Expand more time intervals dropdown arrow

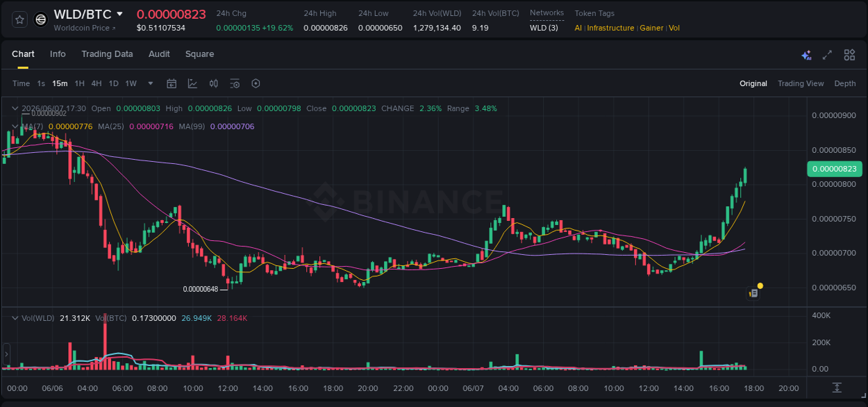[151, 83]
